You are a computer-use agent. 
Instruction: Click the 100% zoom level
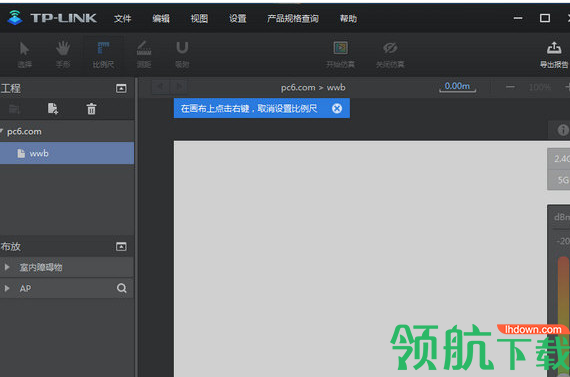tap(539, 87)
